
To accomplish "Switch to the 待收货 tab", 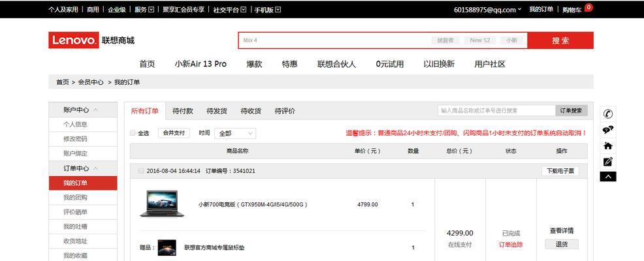I will coord(251,111).
